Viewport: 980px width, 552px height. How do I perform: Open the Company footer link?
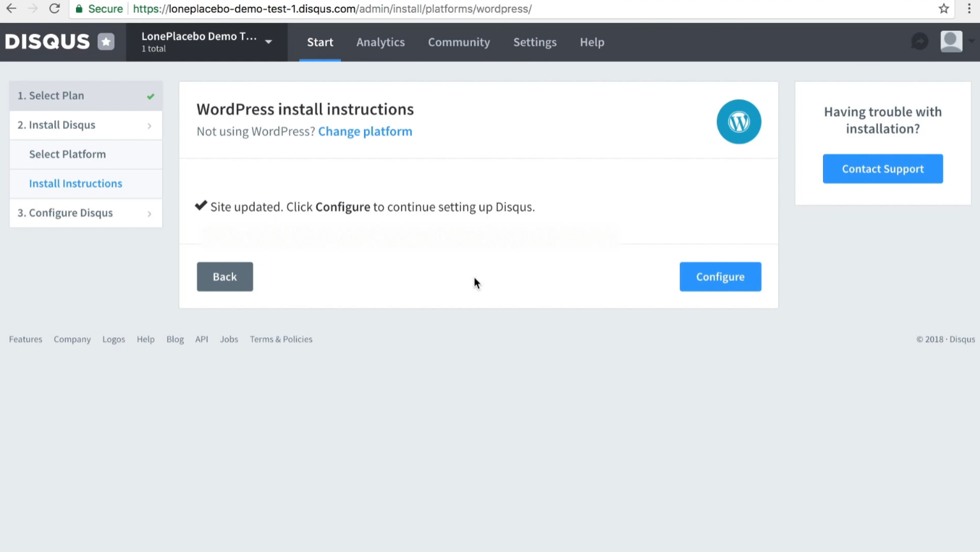(x=72, y=339)
